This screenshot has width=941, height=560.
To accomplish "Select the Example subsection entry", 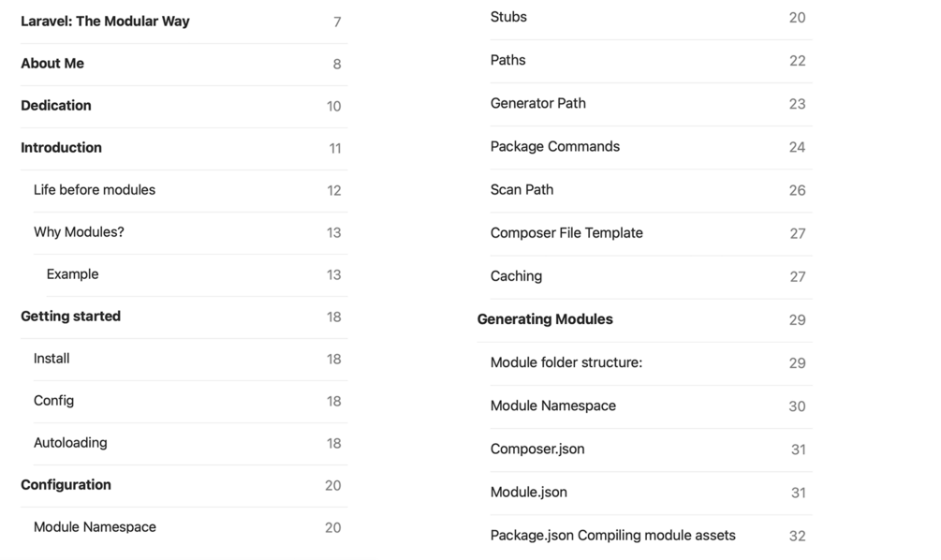I will [x=72, y=274].
